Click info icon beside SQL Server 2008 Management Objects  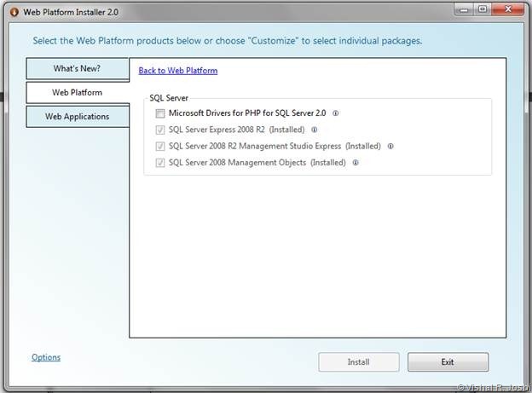356,162
